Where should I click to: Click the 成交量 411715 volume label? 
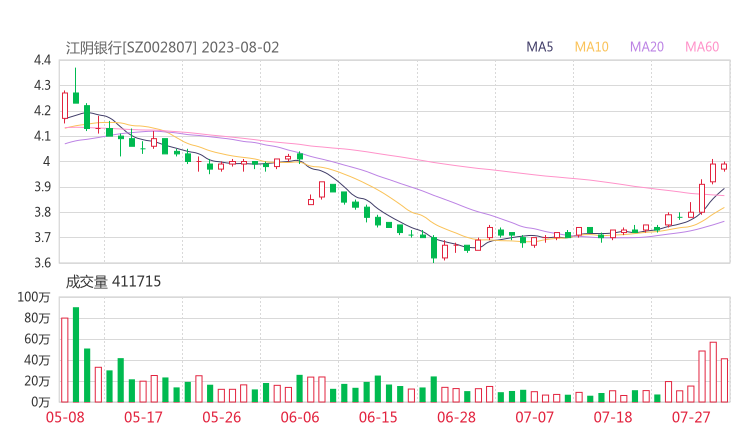(113, 282)
